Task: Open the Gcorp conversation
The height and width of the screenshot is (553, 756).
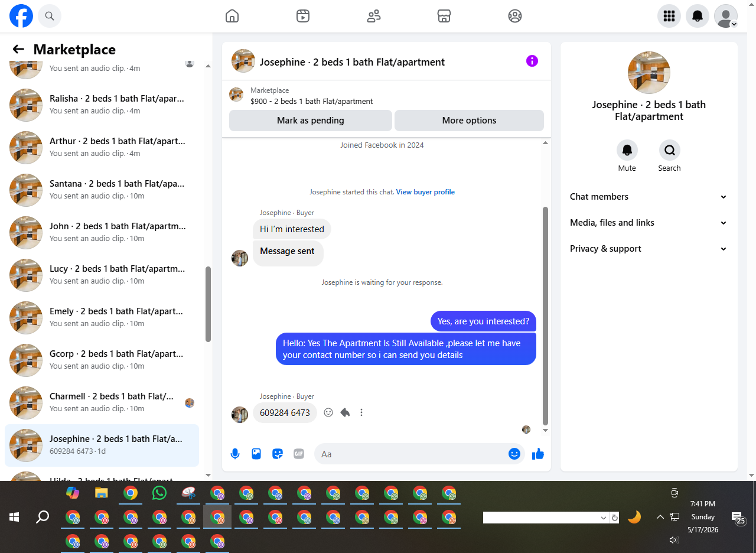Action: (102, 360)
